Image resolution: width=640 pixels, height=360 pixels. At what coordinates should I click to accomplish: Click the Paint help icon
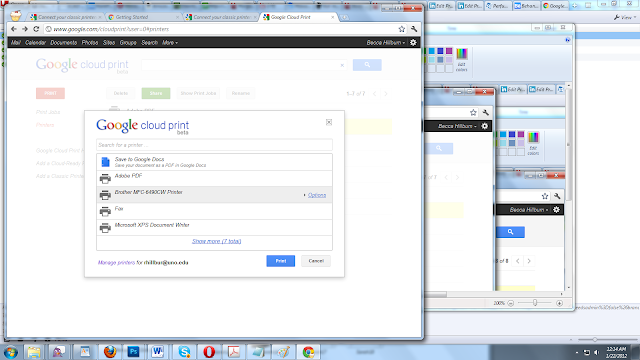click(567, 40)
